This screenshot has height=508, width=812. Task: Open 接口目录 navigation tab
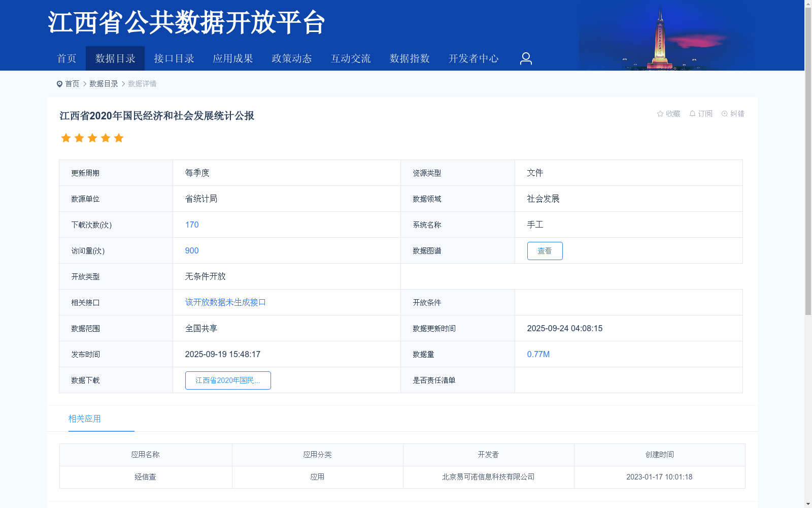click(174, 58)
